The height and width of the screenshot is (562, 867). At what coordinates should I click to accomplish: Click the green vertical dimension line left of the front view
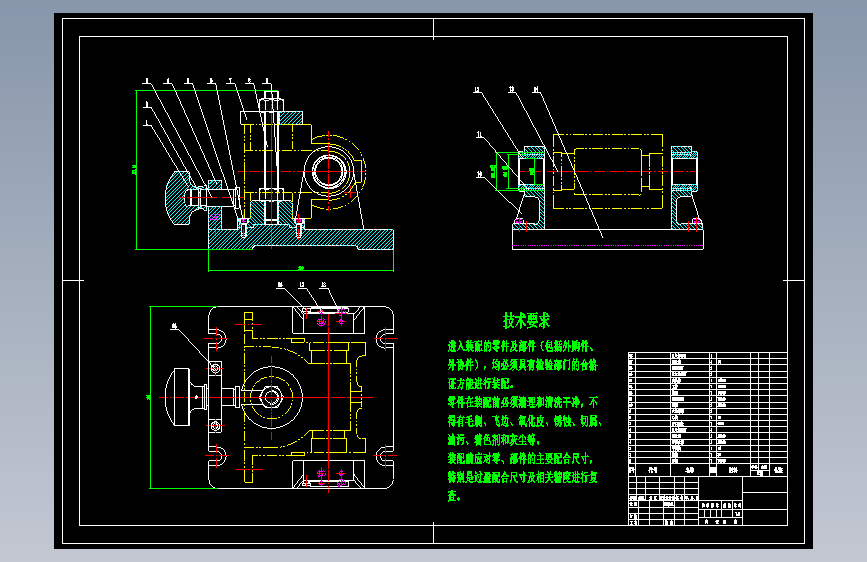coord(136,170)
